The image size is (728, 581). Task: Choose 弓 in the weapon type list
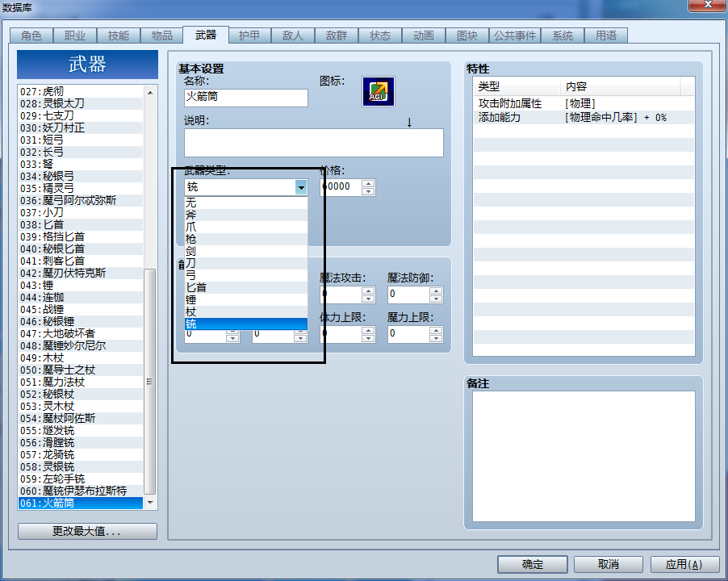tap(245, 275)
